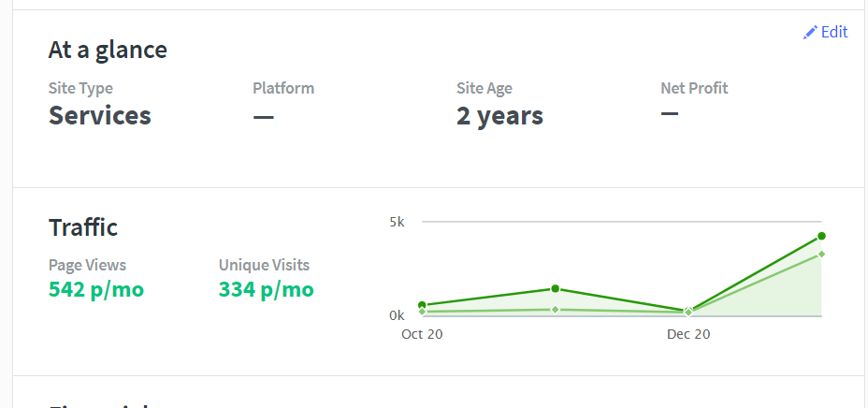Click the pencil Edit icon
This screenshot has height=408, width=868.
(810, 33)
